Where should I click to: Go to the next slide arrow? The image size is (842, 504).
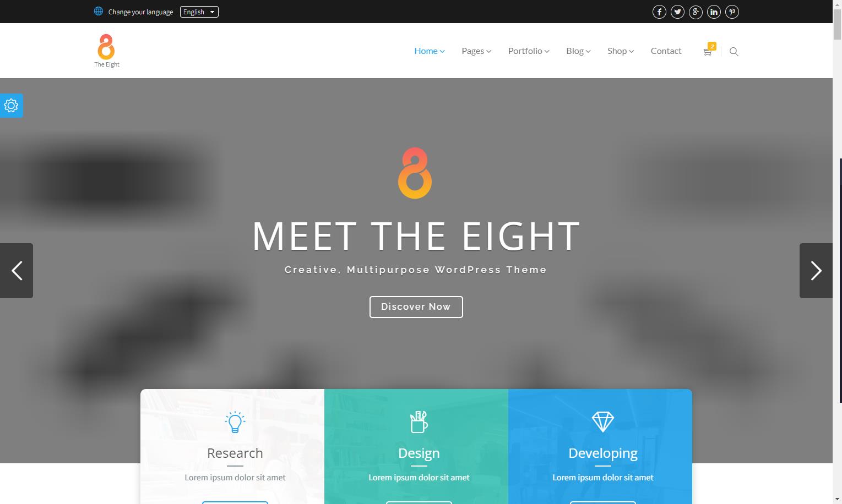point(816,271)
